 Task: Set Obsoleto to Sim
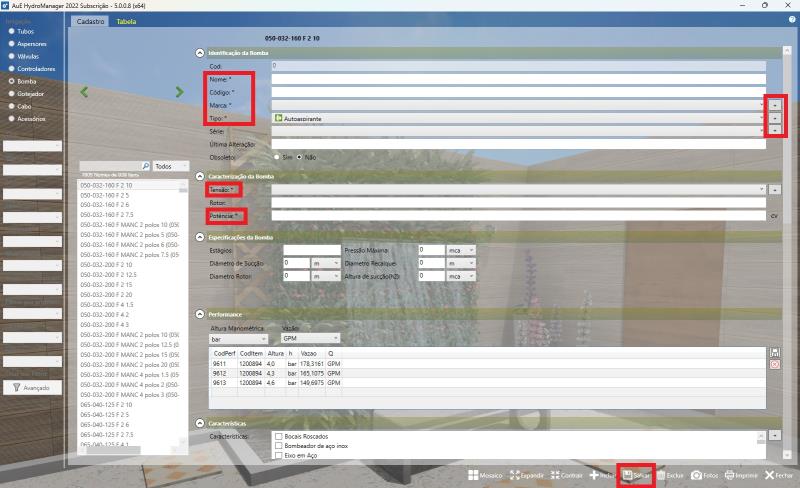pyautogui.click(x=278, y=157)
